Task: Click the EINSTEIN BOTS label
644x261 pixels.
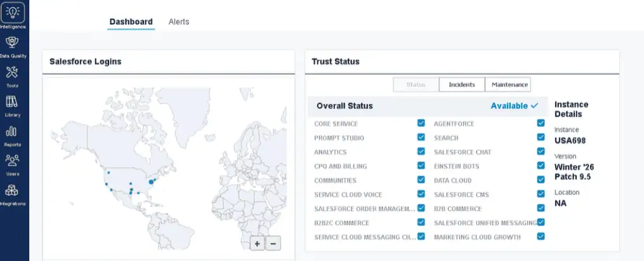Action: coord(457,167)
